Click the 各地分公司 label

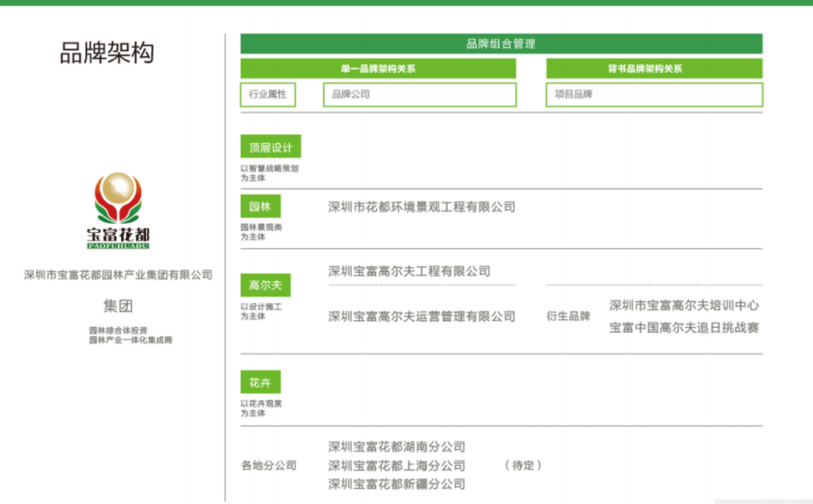(x=269, y=466)
